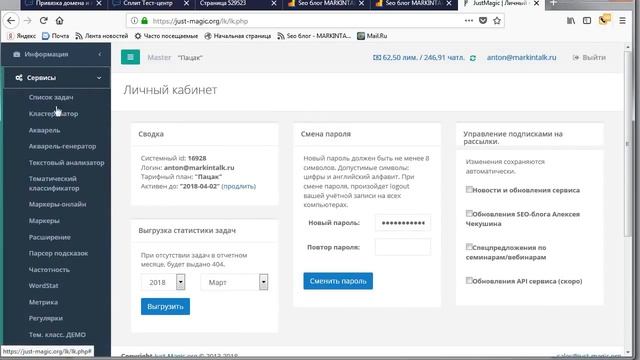Click the green padlock security icon
640x360 pixels.
(144, 20)
